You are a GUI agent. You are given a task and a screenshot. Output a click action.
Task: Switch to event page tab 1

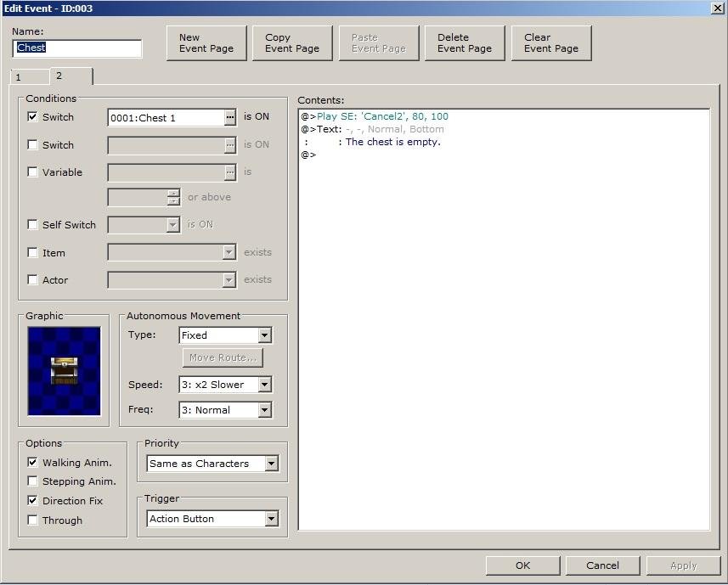click(29, 77)
